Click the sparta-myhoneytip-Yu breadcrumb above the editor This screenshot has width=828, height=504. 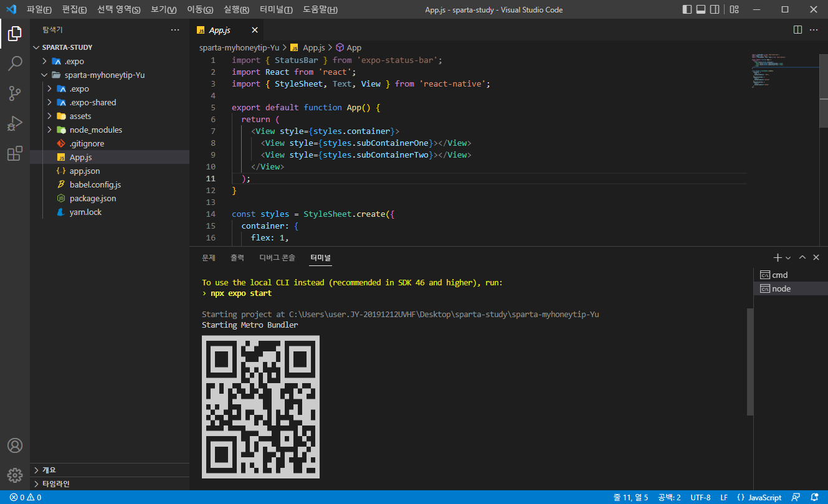pyautogui.click(x=239, y=47)
